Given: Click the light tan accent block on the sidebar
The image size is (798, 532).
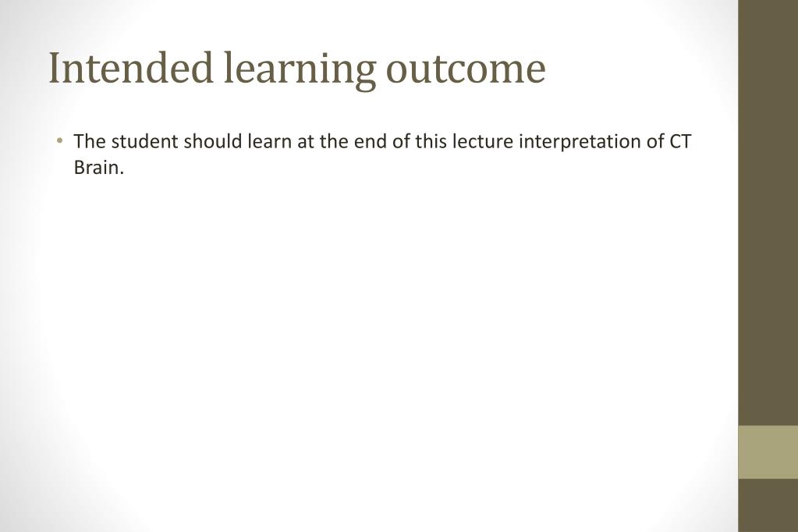Looking at the screenshot, I should pos(768,452).
